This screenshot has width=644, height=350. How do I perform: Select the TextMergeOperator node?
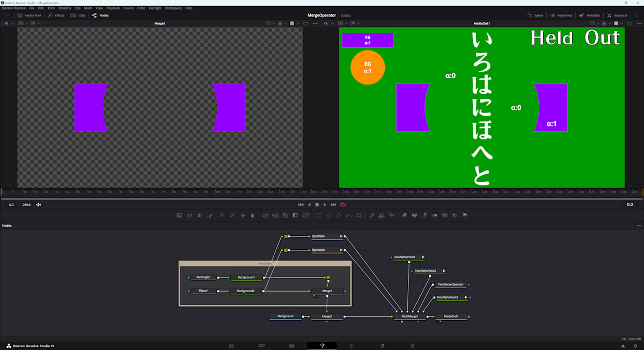(x=450, y=285)
